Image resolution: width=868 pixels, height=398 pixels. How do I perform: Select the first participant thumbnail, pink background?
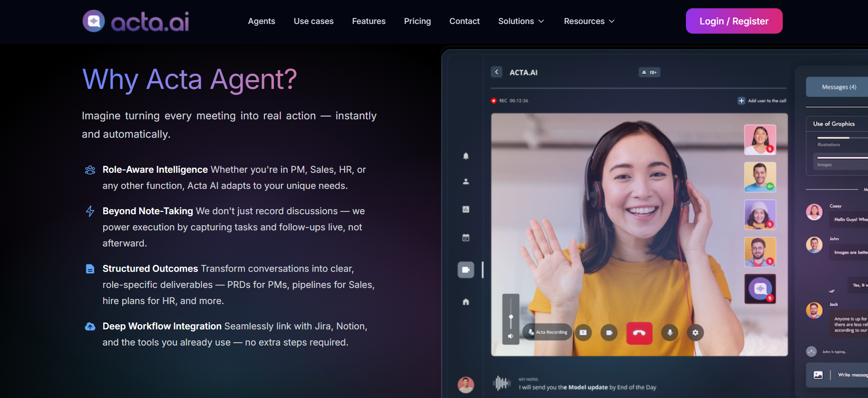[x=760, y=140]
